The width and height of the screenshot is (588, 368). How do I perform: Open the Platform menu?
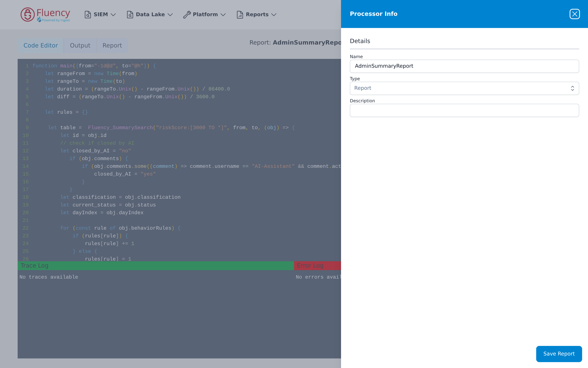click(x=205, y=15)
